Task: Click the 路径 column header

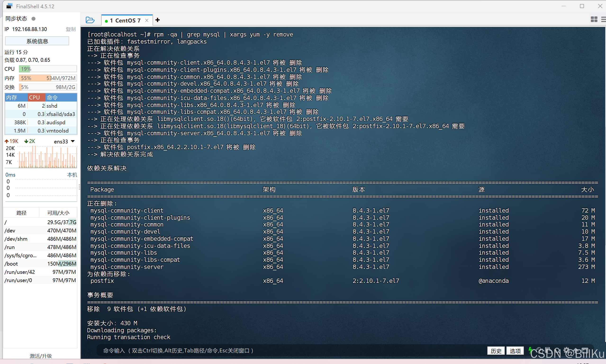Action: 21,213
